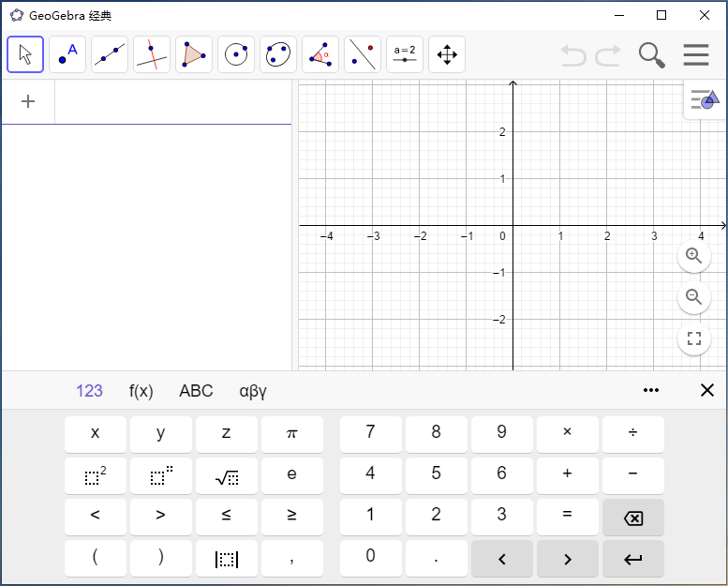Tap the π key
Image resolution: width=728 pixels, height=586 pixels.
(x=292, y=434)
